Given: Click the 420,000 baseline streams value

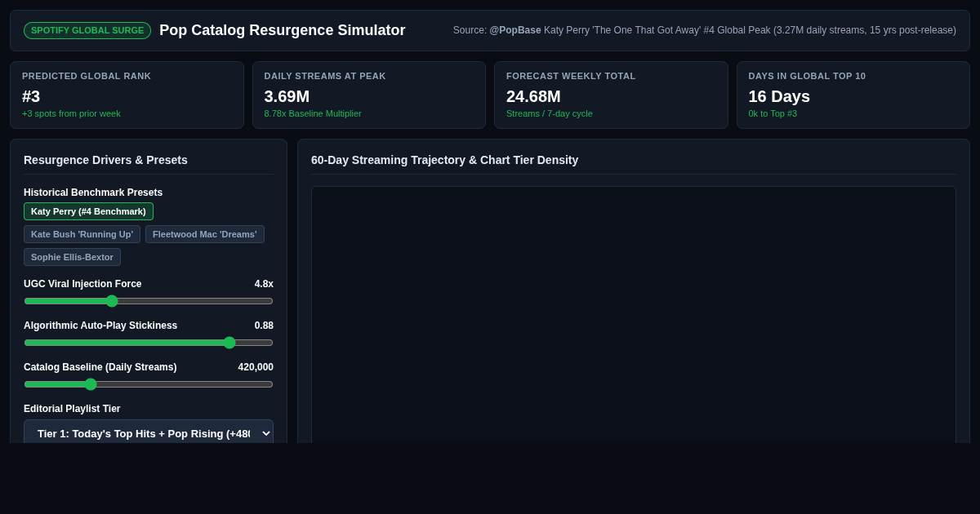Looking at the screenshot, I should click(256, 367).
